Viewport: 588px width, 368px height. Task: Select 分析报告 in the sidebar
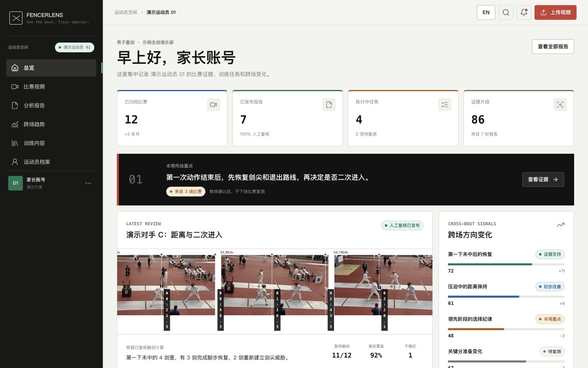click(x=51, y=105)
